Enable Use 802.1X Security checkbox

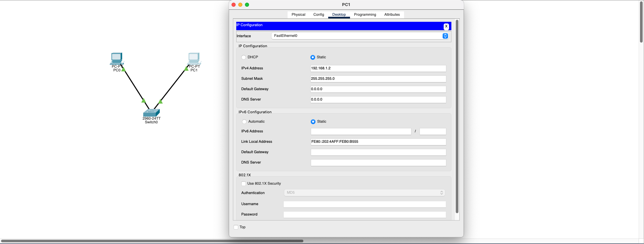pyautogui.click(x=244, y=184)
